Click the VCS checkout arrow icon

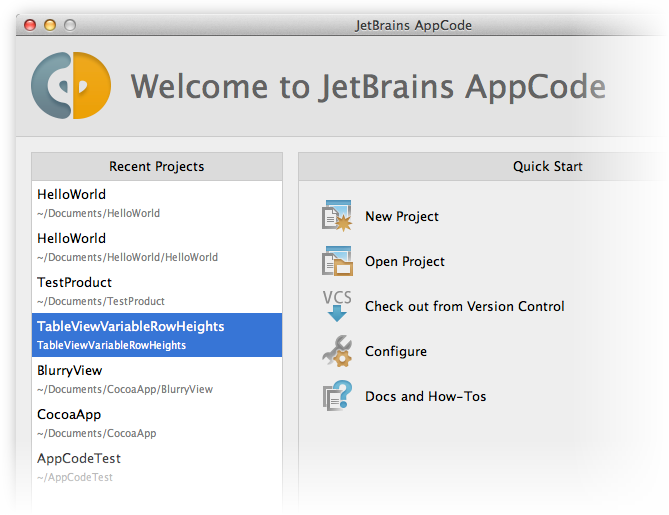tap(337, 306)
